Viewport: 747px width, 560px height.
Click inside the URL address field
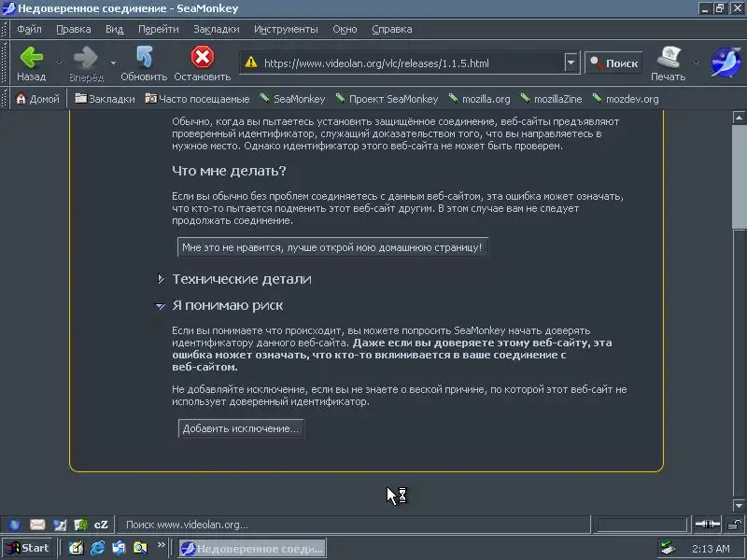410,63
